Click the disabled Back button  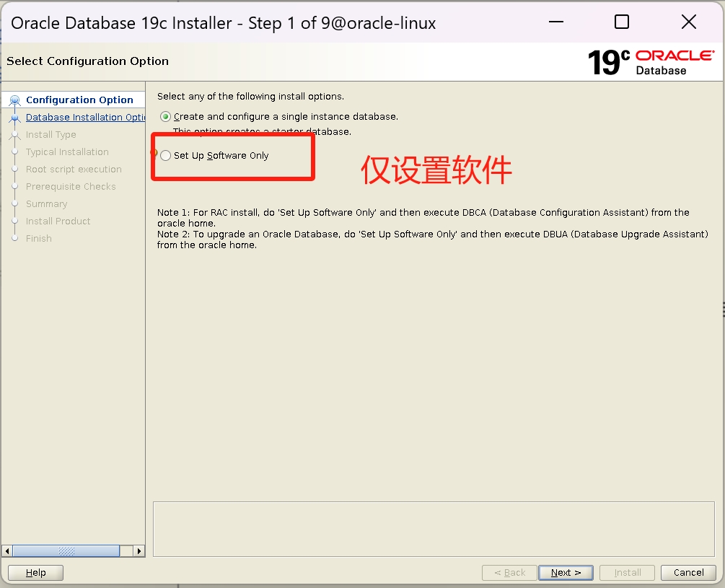[509, 573]
